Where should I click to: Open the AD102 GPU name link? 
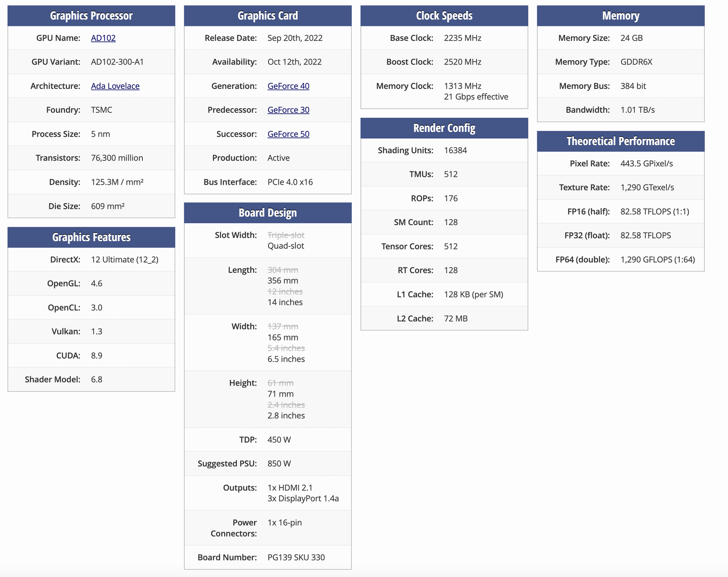(x=103, y=38)
